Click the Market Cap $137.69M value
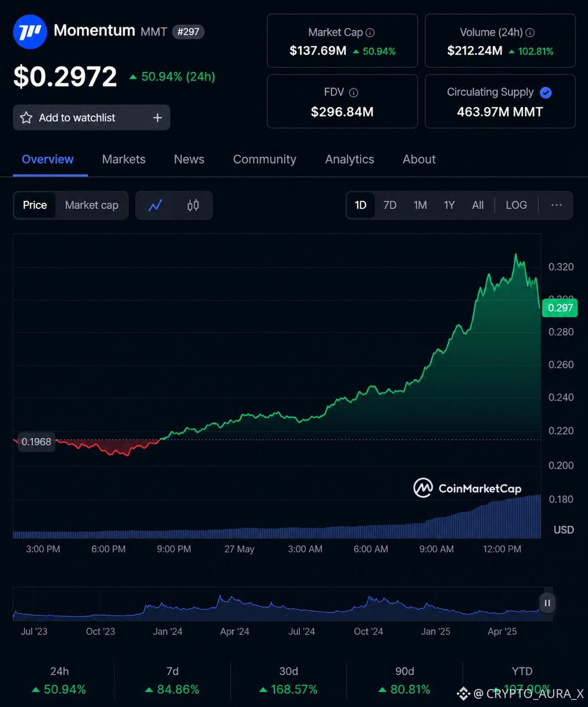This screenshot has width=588, height=707. (318, 51)
